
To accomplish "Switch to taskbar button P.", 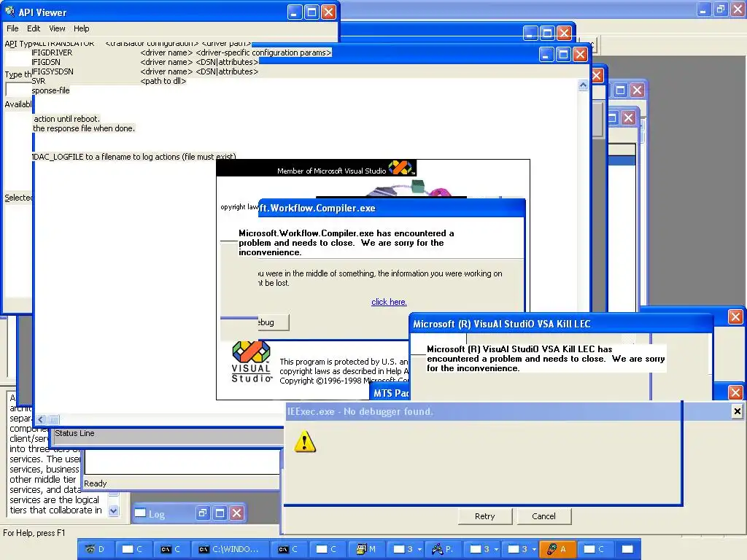I will pos(443,549).
